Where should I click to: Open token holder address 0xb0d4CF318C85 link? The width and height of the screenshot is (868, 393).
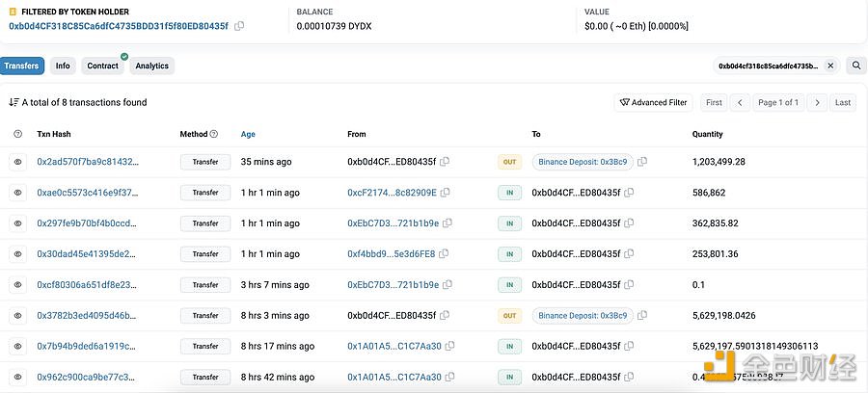pyautogui.click(x=119, y=26)
